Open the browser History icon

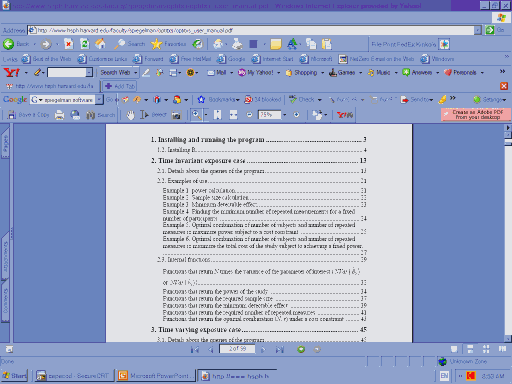(197, 44)
